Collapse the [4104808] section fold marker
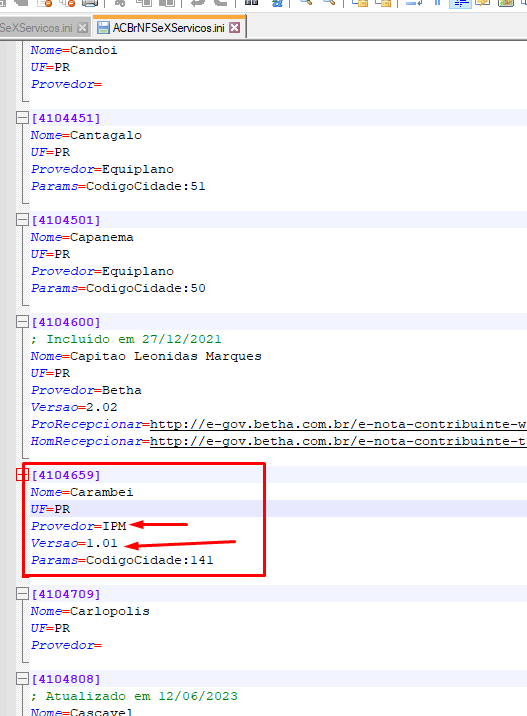 22,679
